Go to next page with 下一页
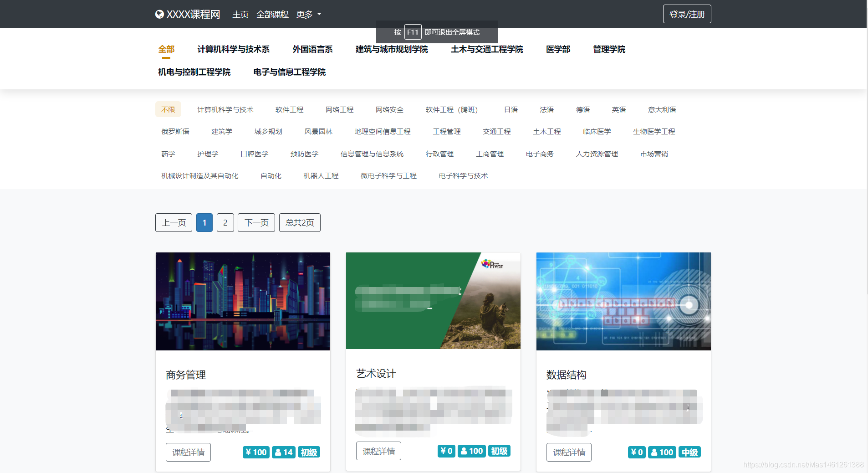The image size is (868, 473). (x=256, y=222)
